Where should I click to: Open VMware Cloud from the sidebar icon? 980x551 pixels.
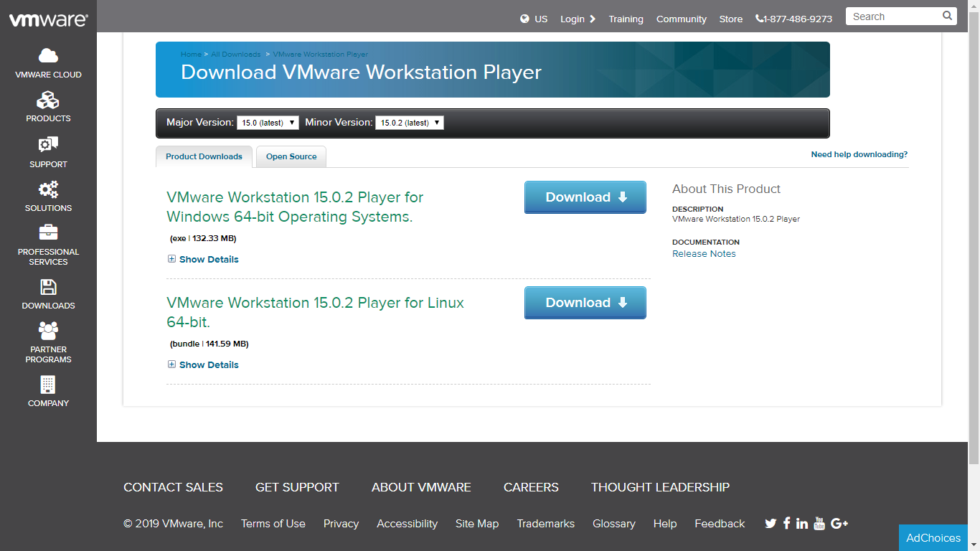(x=48, y=56)
